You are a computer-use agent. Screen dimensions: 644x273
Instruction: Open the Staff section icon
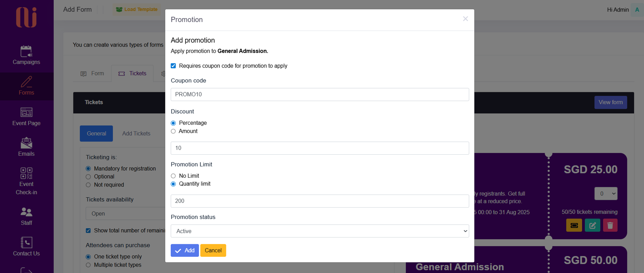coord(26,212)
